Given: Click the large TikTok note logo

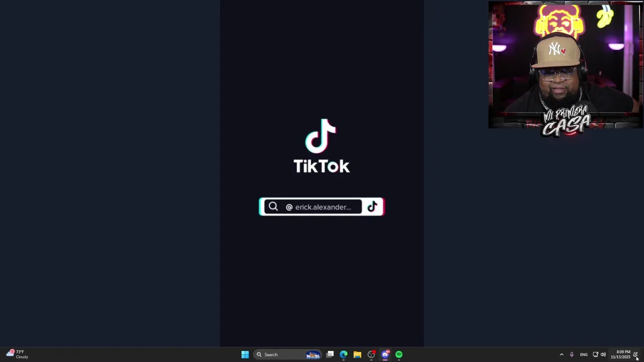Looking at the screenshot, I should [320, 136].
